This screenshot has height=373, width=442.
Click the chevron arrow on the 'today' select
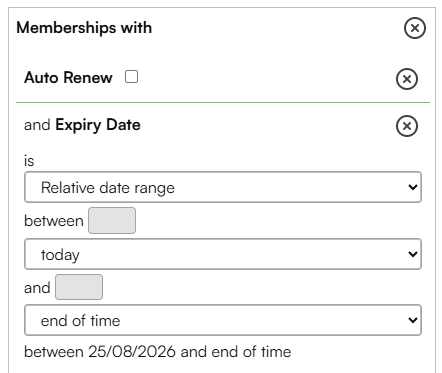(x=413, y=254)
